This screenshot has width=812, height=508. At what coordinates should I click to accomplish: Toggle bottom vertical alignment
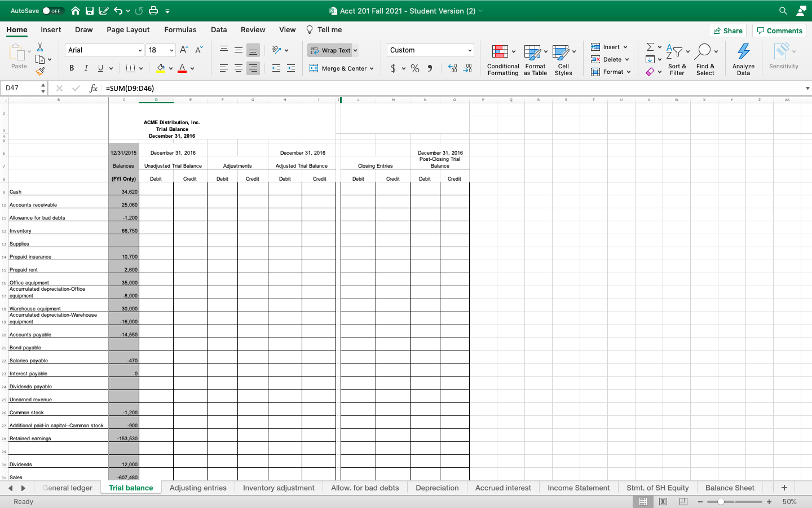point(253,50)
